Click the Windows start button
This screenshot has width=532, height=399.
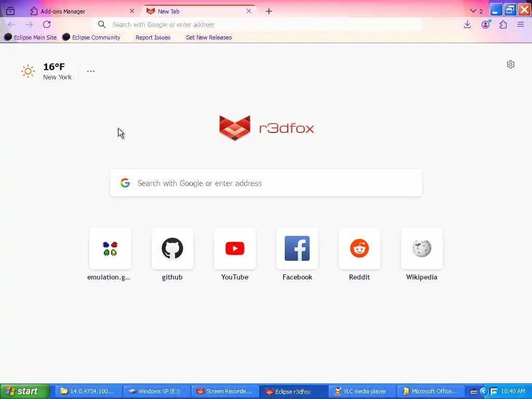pyautogui.click(x=24, y=392)
